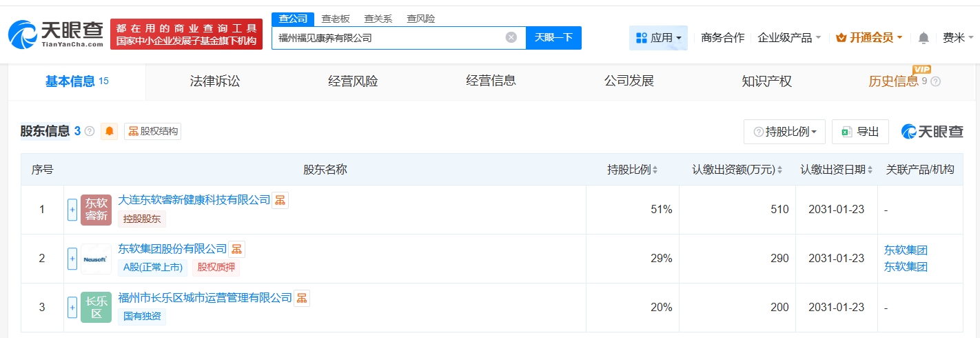Expand the 企业级产品 dropdown
This screenshot has height=338, width=980.
tap(789, 38)
